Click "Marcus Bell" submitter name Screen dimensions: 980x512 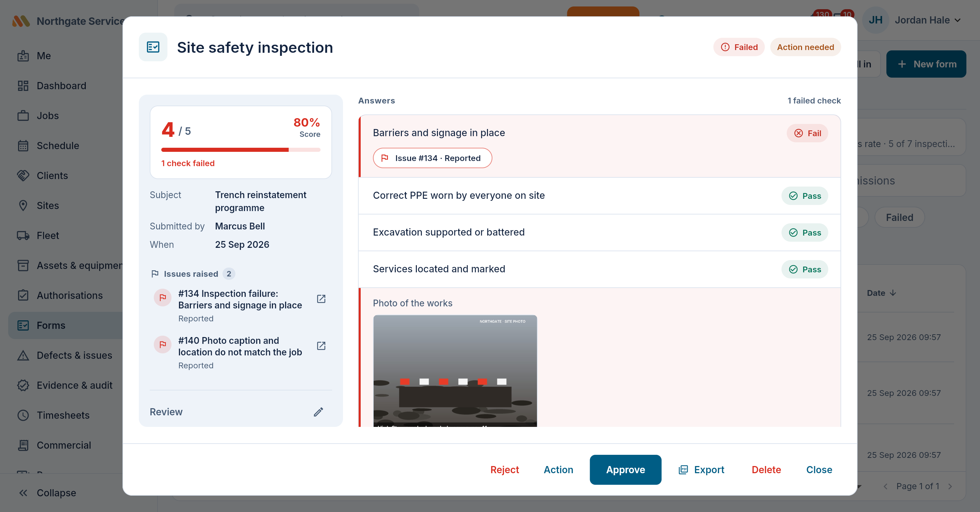tap(240, 226)
